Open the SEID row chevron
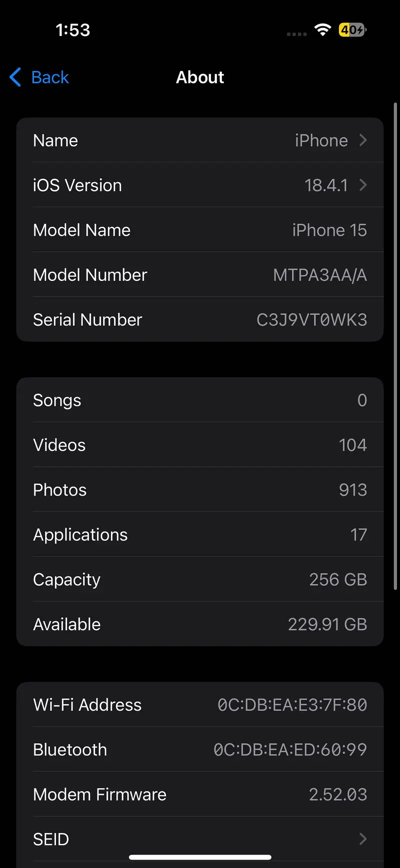This screenshot has height=868, width=400. pos(363,839)
